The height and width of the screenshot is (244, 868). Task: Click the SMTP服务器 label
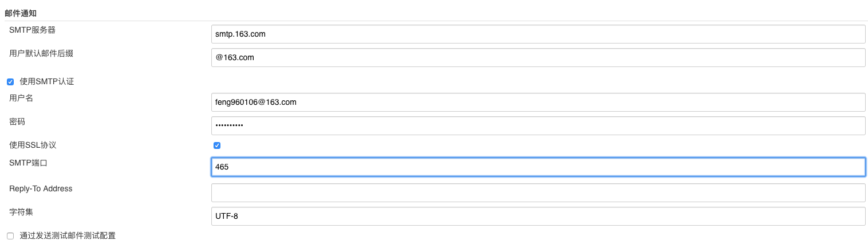(32, 30)
